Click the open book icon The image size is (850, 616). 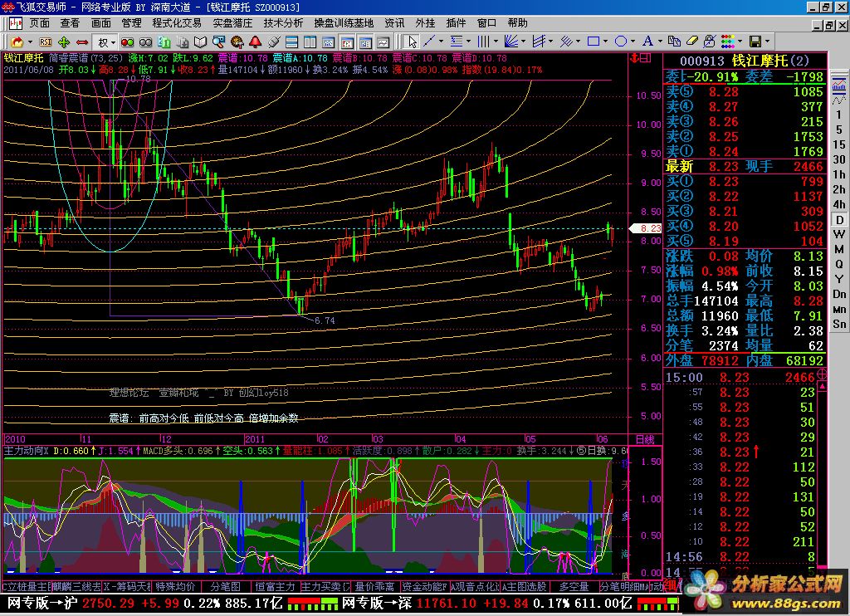coord(201,42)
